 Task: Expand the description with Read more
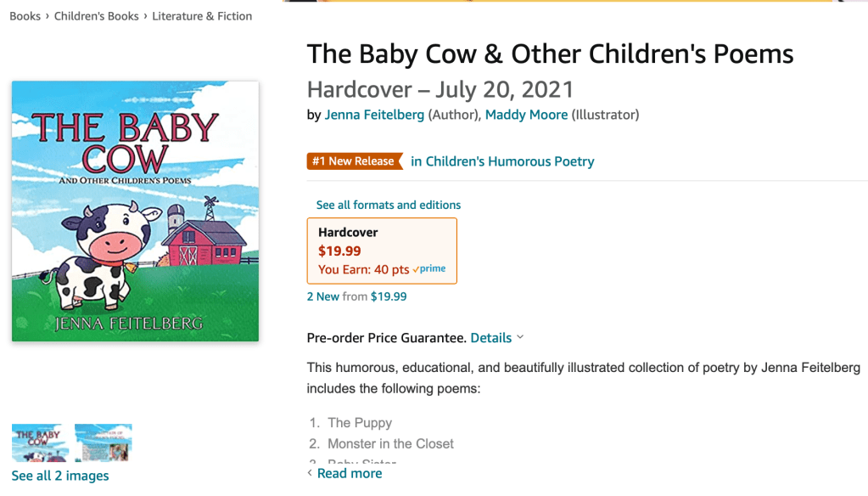[349, 473]
